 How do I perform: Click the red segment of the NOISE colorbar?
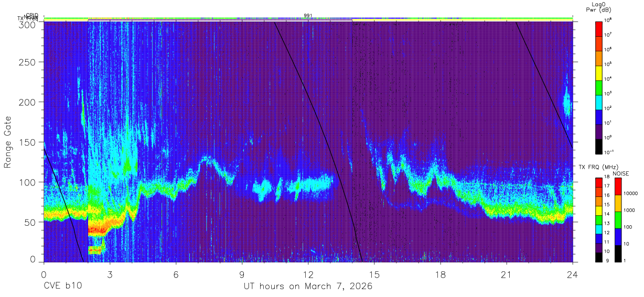pyautogui.click(x=618, y=186)
